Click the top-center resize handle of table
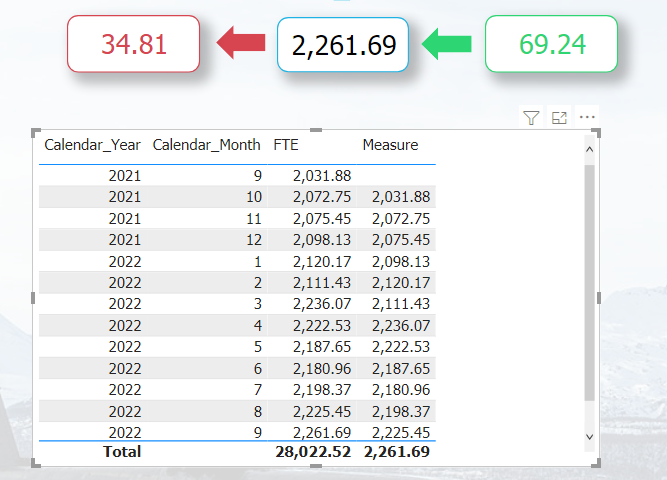667x480 pixels. tap(316, 130)
